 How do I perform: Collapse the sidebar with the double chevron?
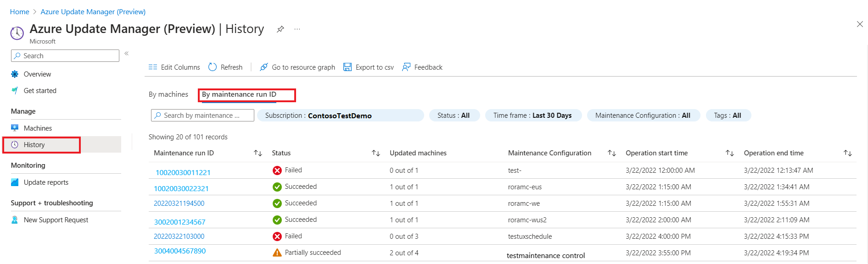click(x=127, y=54)
